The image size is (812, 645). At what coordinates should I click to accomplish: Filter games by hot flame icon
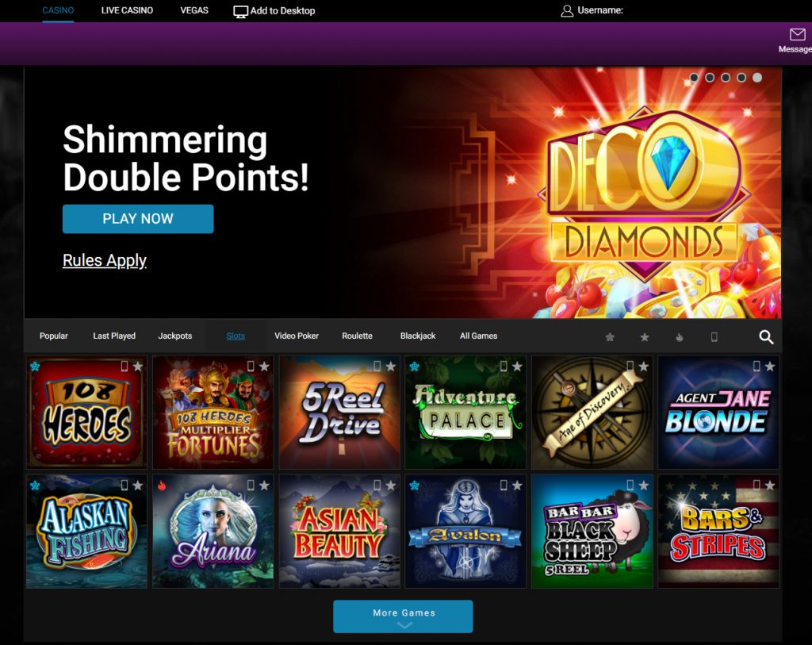tap(680, 337)
